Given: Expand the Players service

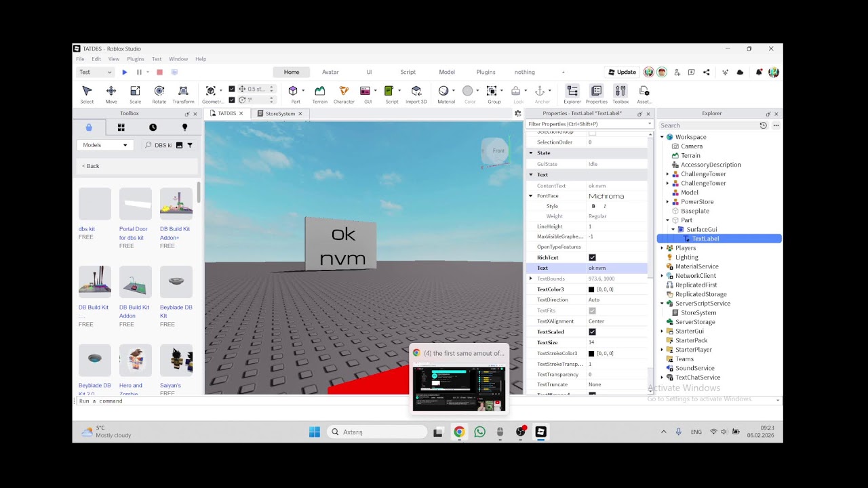Looking at the screenshot, I should click(x=663, y=248).
